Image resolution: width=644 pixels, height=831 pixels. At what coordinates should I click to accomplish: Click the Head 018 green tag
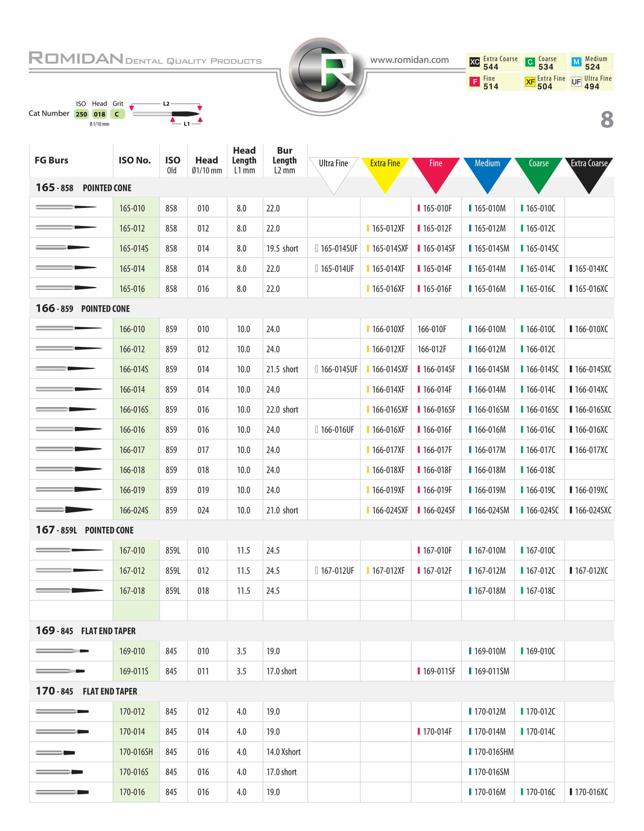click(x=100, y=114)
